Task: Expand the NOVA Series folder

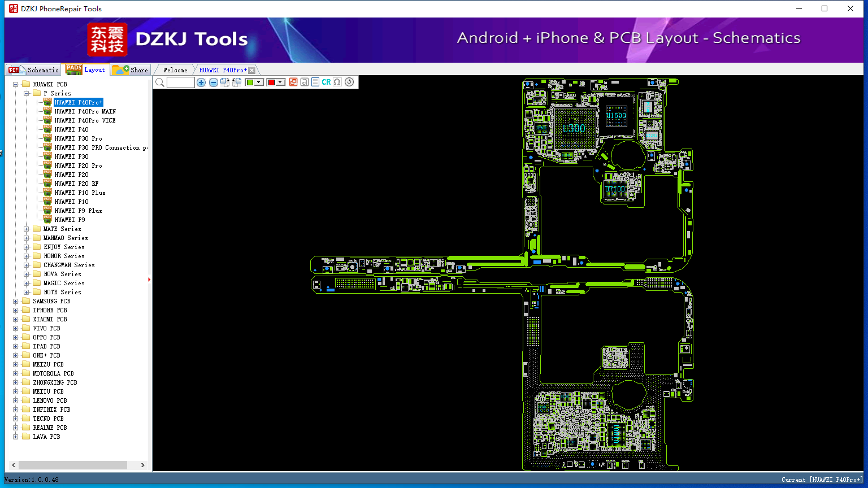Action: (x=26, y=274)
